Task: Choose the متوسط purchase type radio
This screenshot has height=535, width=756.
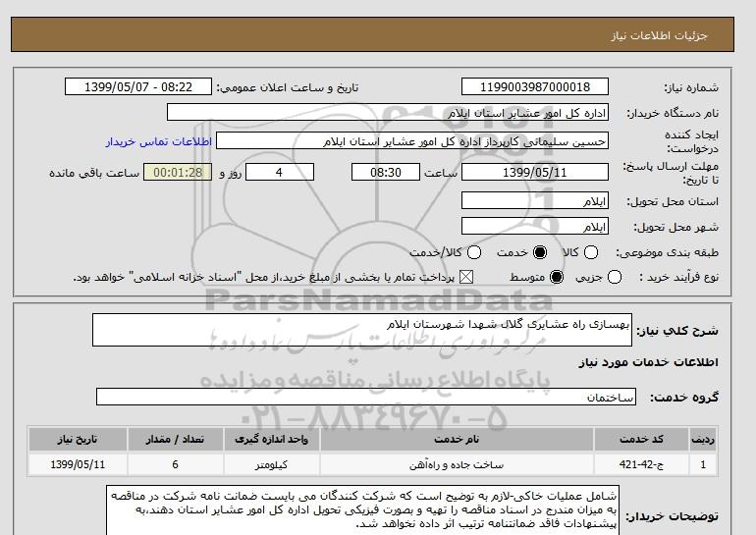Action: click(x=557, y=277)
